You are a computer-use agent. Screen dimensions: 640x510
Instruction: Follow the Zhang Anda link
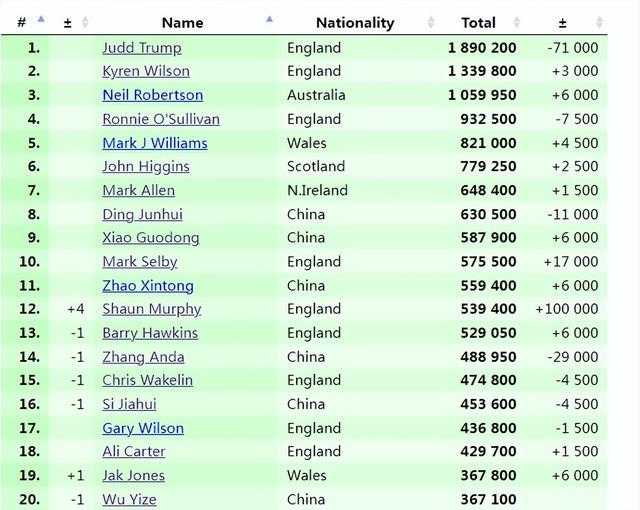click(x=143, y=357)
